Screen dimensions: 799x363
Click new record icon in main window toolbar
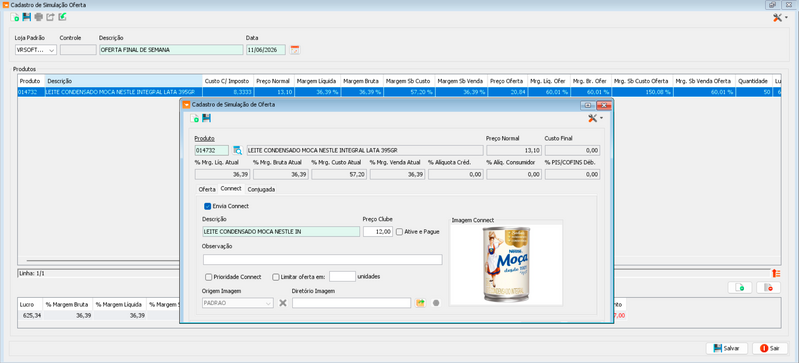[15, 17]
